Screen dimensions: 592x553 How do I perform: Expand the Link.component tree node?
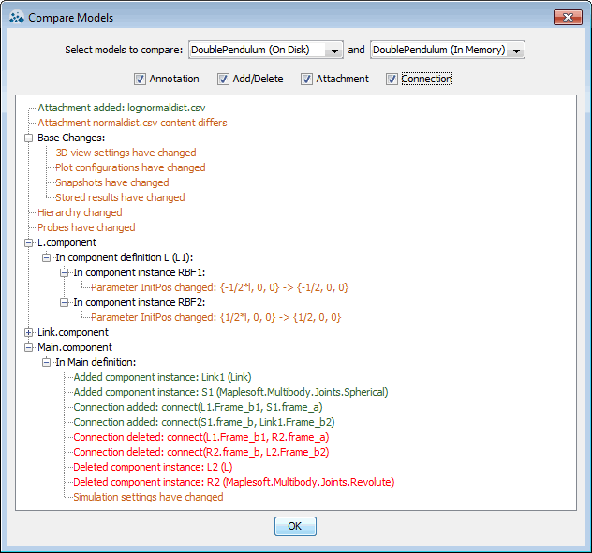pyautogui.click(x=28, y=332)
